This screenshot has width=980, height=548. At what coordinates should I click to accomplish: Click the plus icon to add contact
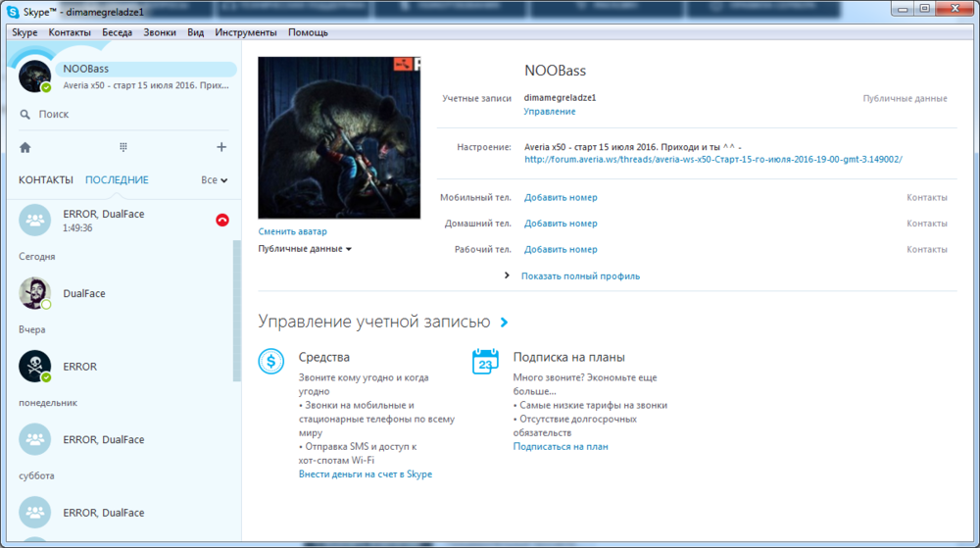tap(221, 147)
